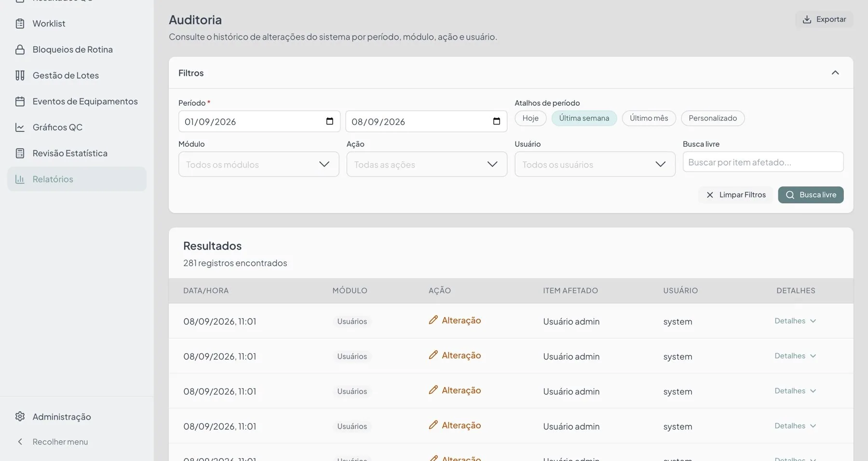The image size is (868, 461).
Task: Select the Hoje period shortcut
Action: [530, 118]
